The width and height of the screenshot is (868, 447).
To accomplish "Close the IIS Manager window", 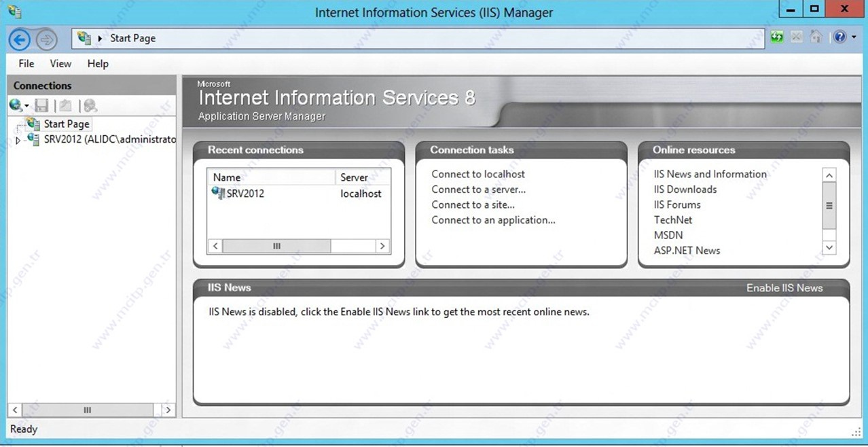I will [844, 10].
